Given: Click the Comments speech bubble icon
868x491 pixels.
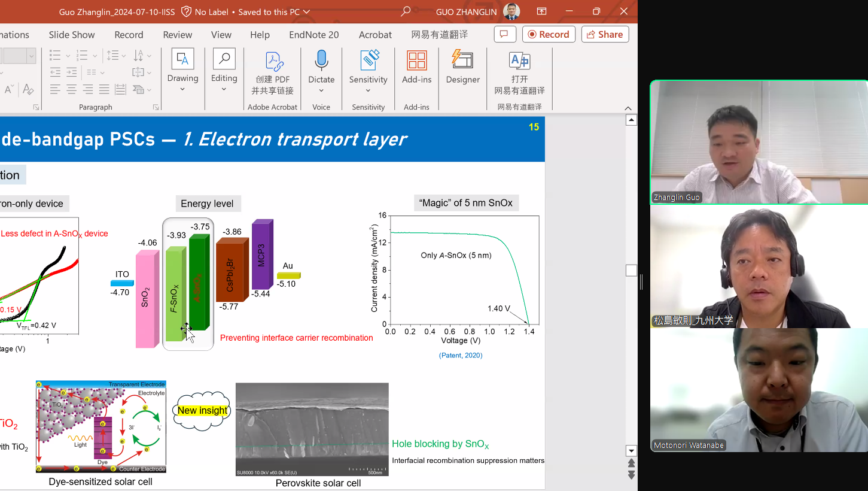Looking at the screenshot, I should 505,35.
